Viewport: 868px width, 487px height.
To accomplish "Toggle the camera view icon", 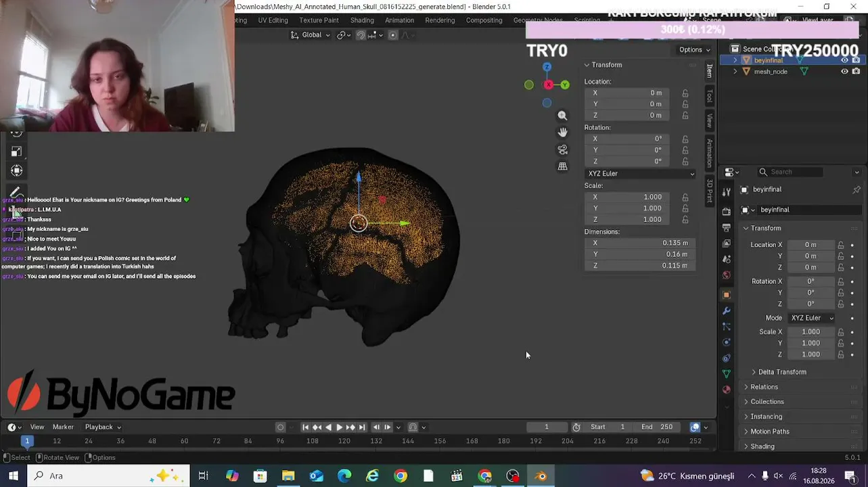I will click(x=562, y=149).
